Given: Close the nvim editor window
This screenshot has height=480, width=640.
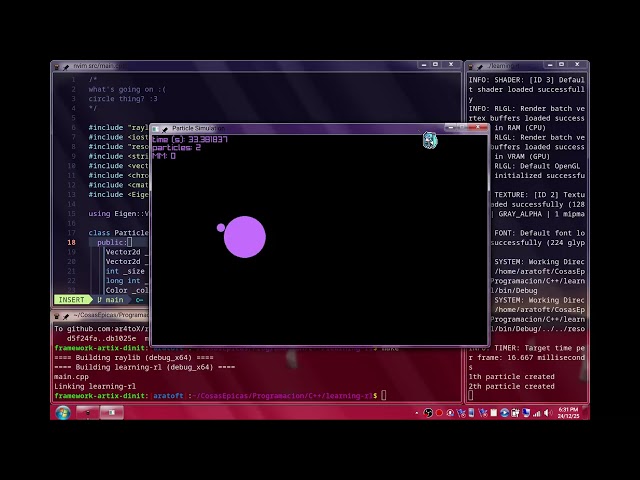Looking at the screenshot, I should (451, 64).
